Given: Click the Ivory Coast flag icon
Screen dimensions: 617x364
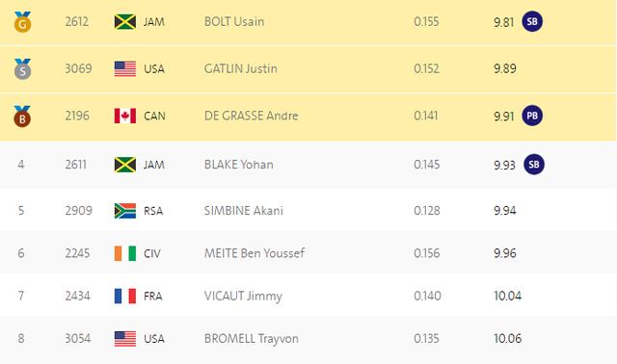Looking at the screenshot, I should pos(125,253).
